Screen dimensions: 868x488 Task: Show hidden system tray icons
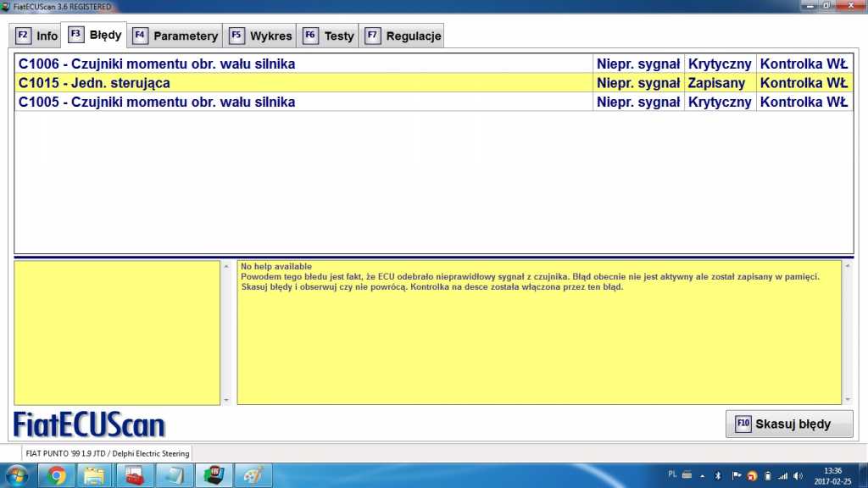[x=703, y=475]
